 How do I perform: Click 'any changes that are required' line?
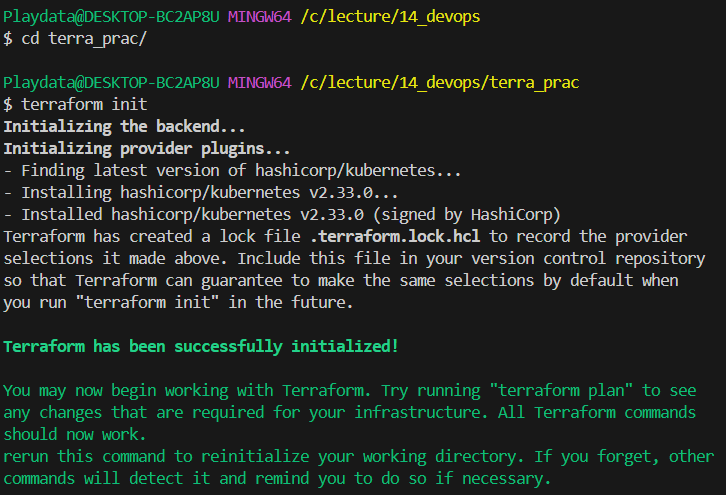pos(350,413)
